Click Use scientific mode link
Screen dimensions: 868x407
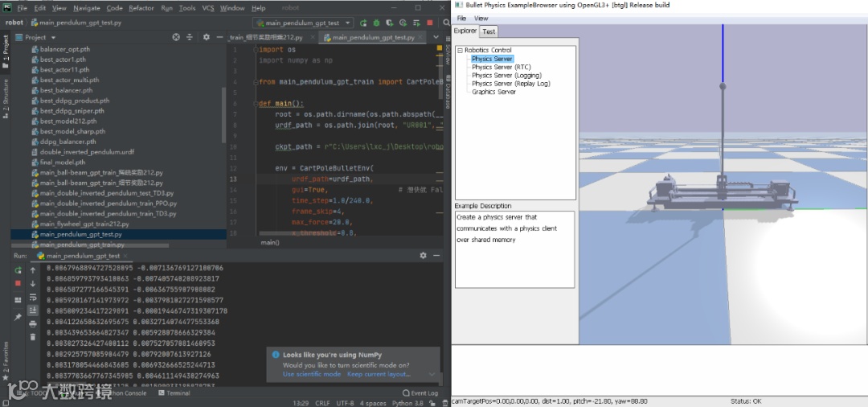click(312, 374)
